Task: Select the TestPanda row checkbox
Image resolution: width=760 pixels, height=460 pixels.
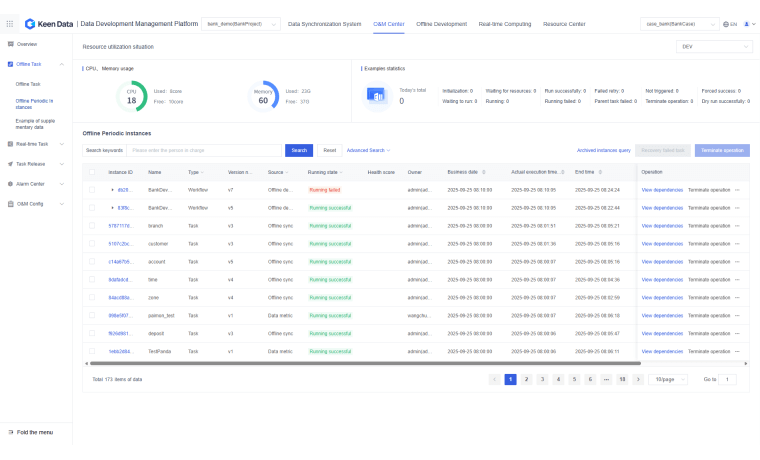Action: point(92,351)
